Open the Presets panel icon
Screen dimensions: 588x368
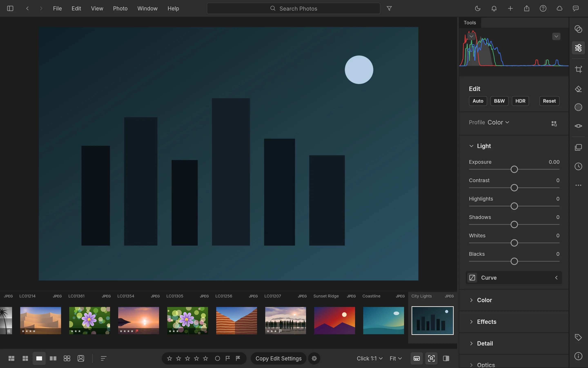click(x=578, y=29)
